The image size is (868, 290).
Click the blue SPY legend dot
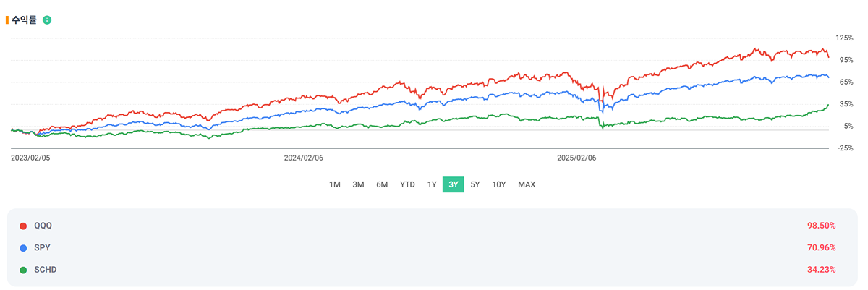[24, 248]
